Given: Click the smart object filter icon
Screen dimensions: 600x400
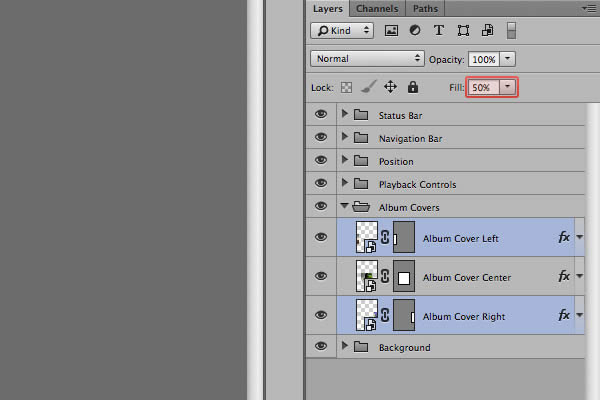Looking at the screenshot, I should [x=487, y=31].
